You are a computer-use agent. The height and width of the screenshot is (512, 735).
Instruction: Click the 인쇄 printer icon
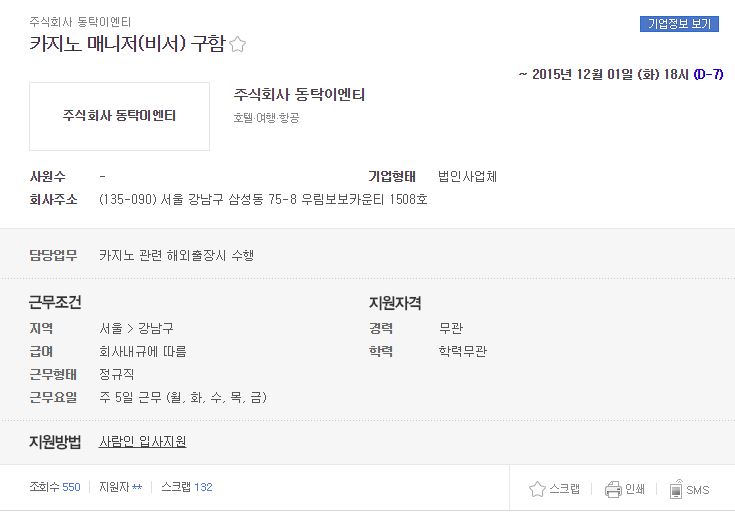coord(613,489)
